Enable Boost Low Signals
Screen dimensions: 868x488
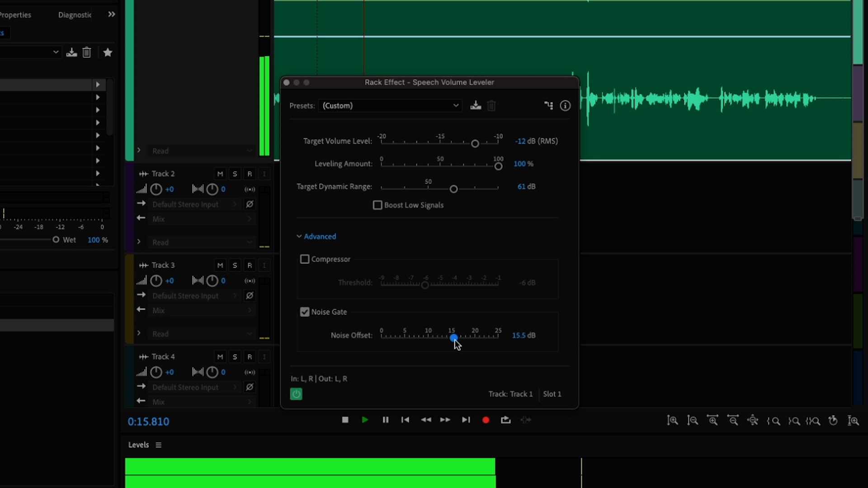pyautogui.click(x=377, y=205)
